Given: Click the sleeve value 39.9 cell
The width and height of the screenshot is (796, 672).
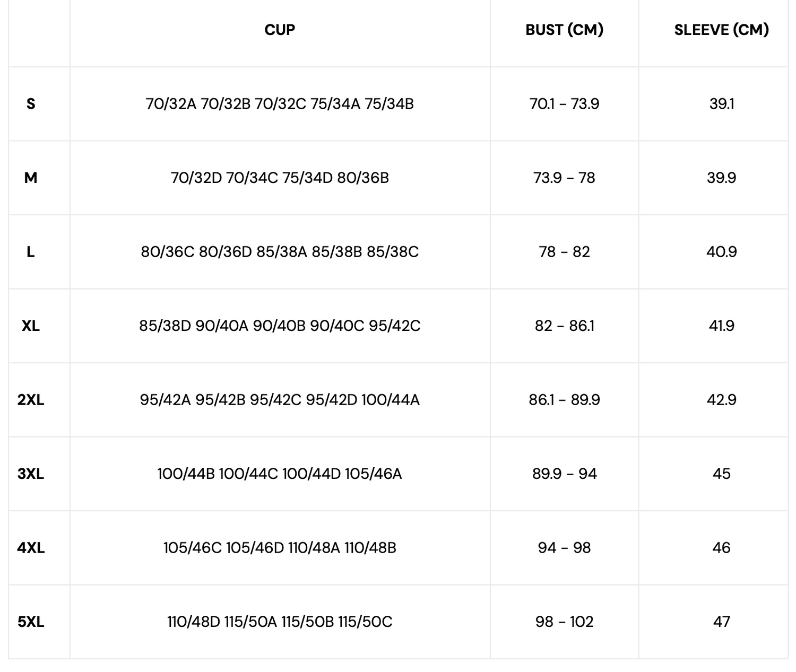Looking at the screenshot, I should click(721, 178).
